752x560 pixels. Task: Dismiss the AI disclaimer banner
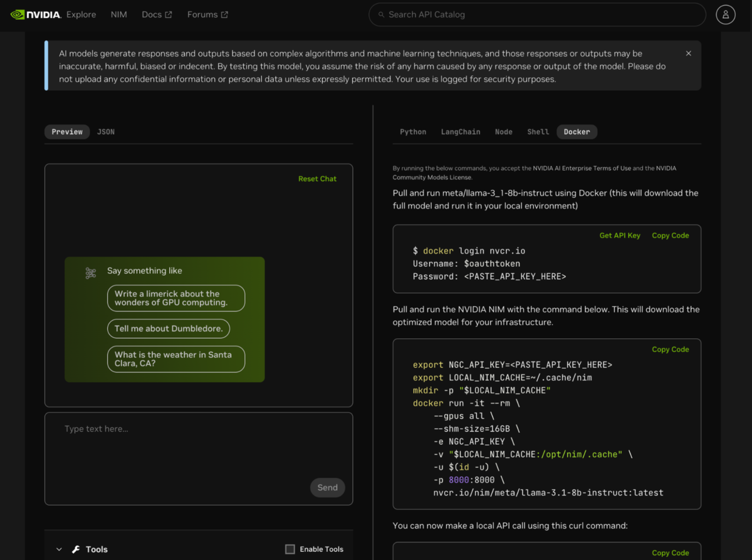point(689,54)
